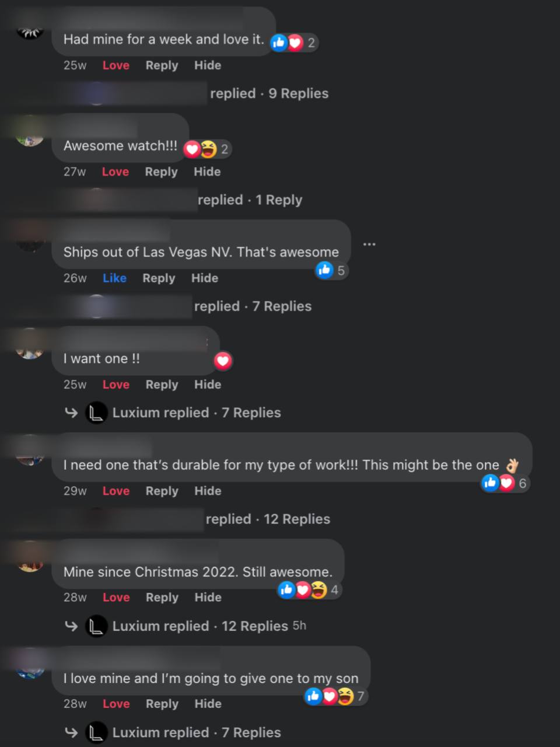Toggle Love on "Mine since Christmas 2022" comment
The image size is (560, 747).
(x=116, y=598)
